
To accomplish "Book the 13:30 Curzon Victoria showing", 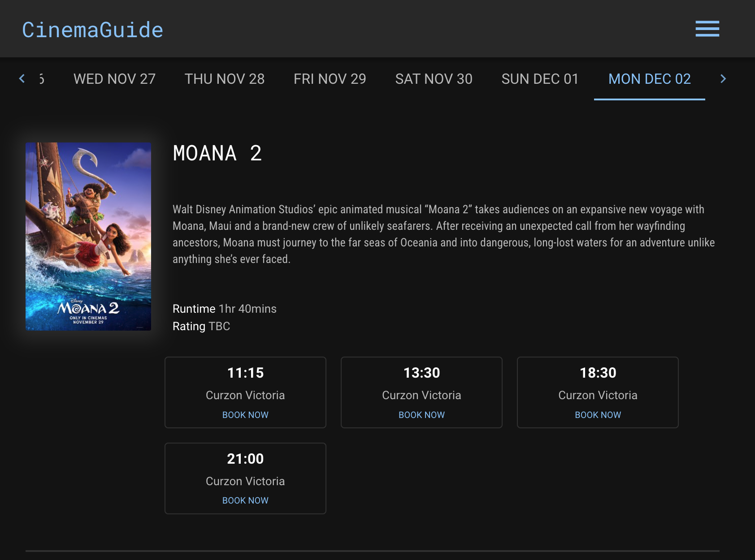I will (421, 415).
